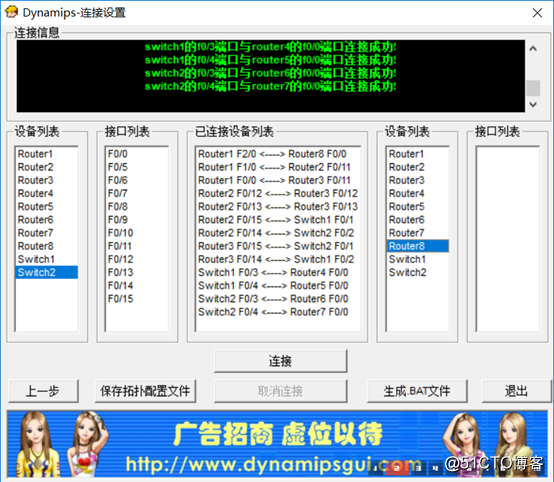Select connection Router3 F0/15 to Switch2 F0/1
Screen dimensions: 554x482
[x=278, y=246]
